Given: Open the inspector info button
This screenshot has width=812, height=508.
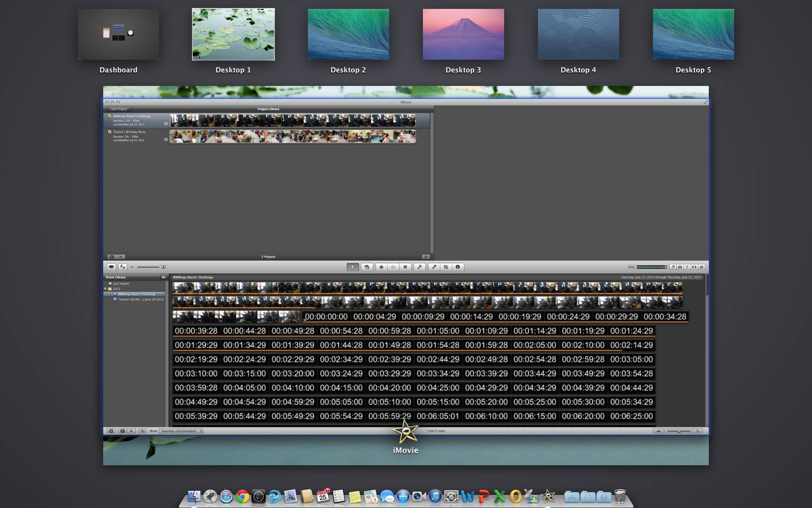Looking at the screenshot, I should [x=458, y=267].
